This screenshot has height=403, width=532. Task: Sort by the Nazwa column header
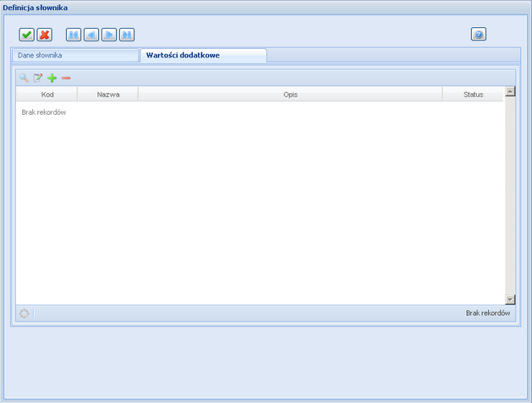tap(107, 95)
